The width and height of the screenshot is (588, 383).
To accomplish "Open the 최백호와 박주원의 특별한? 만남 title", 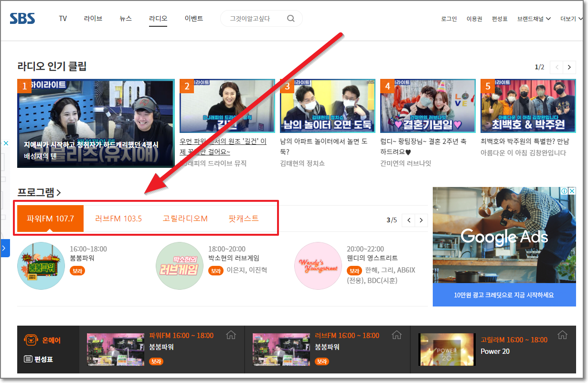I will coord(525,142).
